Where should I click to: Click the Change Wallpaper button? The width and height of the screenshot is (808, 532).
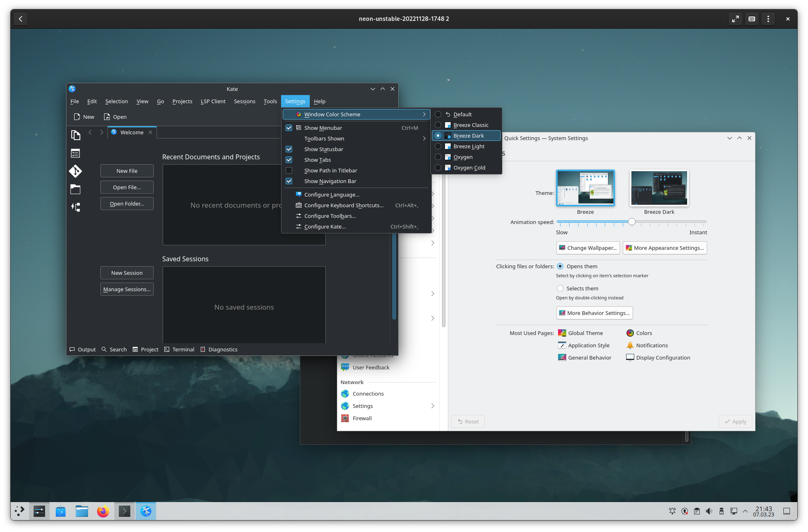point(588,248)
